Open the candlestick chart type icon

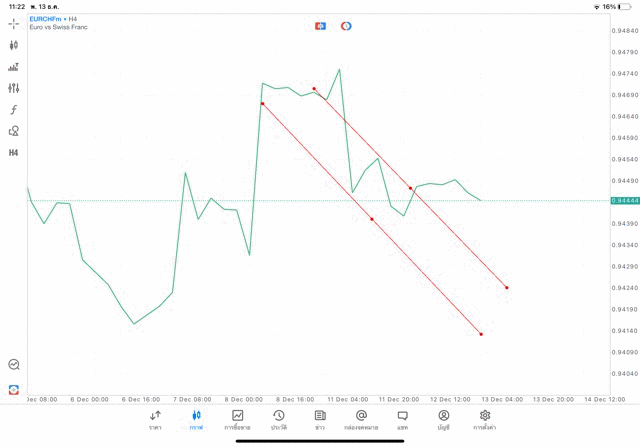pos(14,45)
